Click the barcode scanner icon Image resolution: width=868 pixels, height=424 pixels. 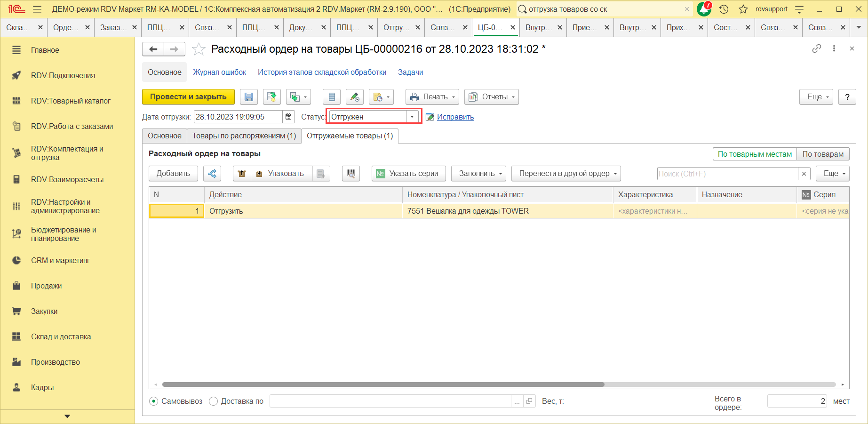pos(351,174)
